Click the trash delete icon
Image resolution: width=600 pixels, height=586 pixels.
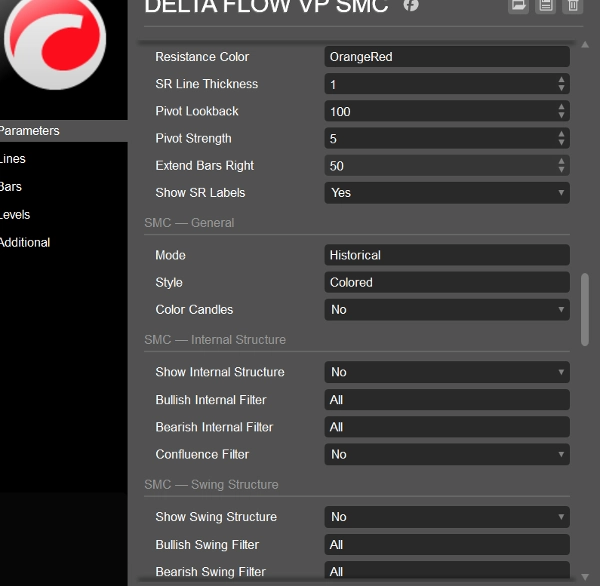tap(573, 5)
